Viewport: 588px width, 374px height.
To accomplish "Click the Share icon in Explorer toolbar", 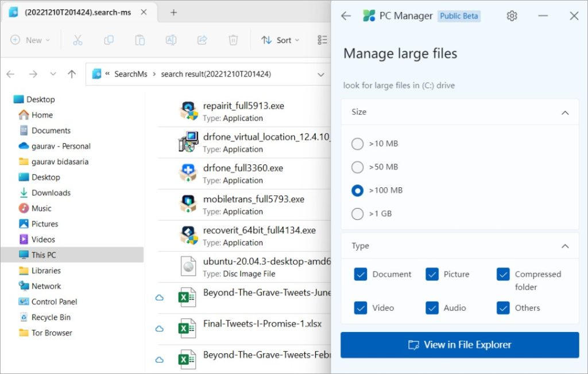I will 202,40.
